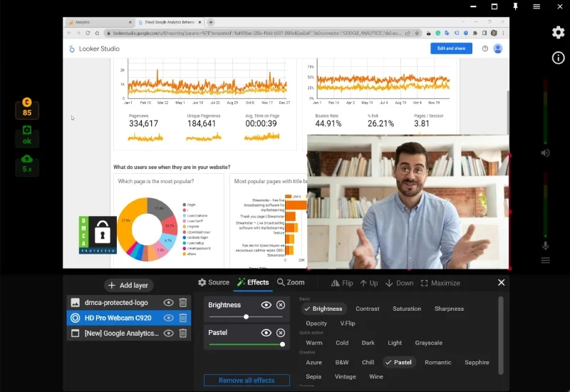
Task: Toggle visibility of the Google Analytics layer
Action: 168,333
